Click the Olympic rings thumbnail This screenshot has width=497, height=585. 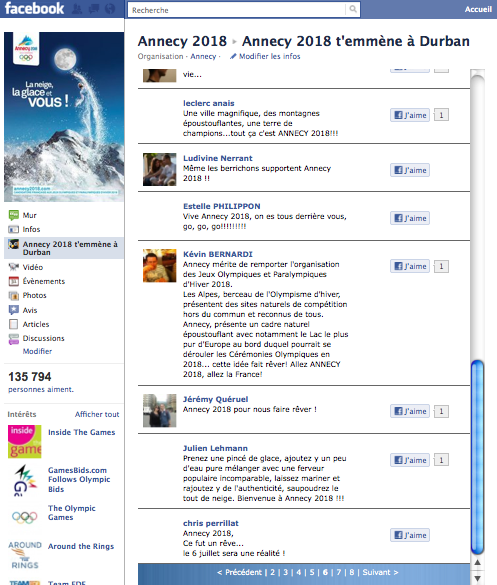point(25,517)
